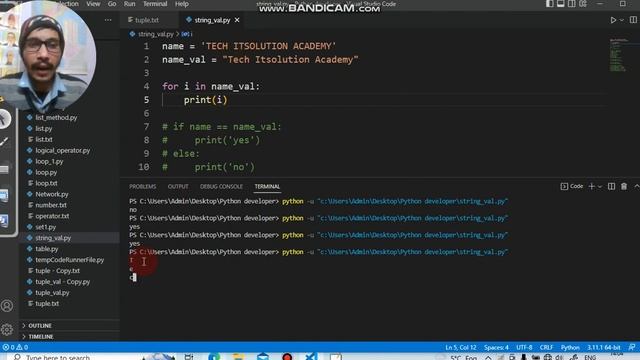Toggle secondary side bar layout icon
The height and width of the screenshot is (360, 640).
pyautogui.click(x=572, y=4)
